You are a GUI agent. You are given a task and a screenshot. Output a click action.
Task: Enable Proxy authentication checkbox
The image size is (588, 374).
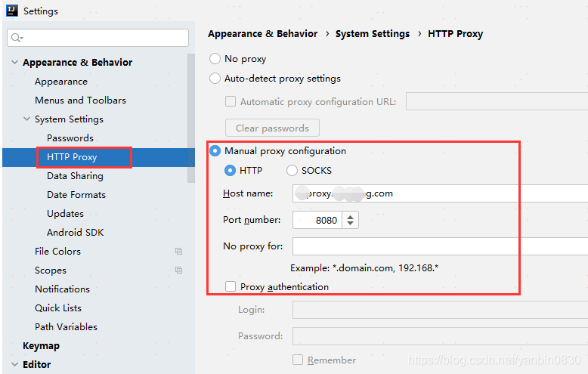(x=231, y=287)
